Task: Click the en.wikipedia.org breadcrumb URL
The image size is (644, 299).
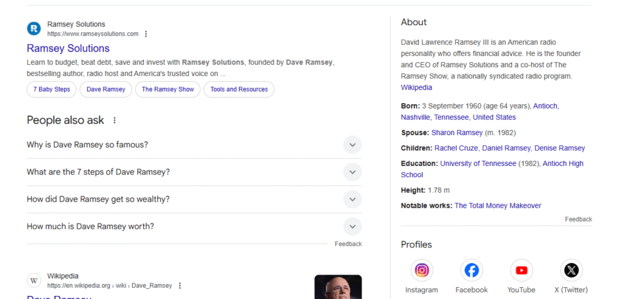Action: (109, 286)
